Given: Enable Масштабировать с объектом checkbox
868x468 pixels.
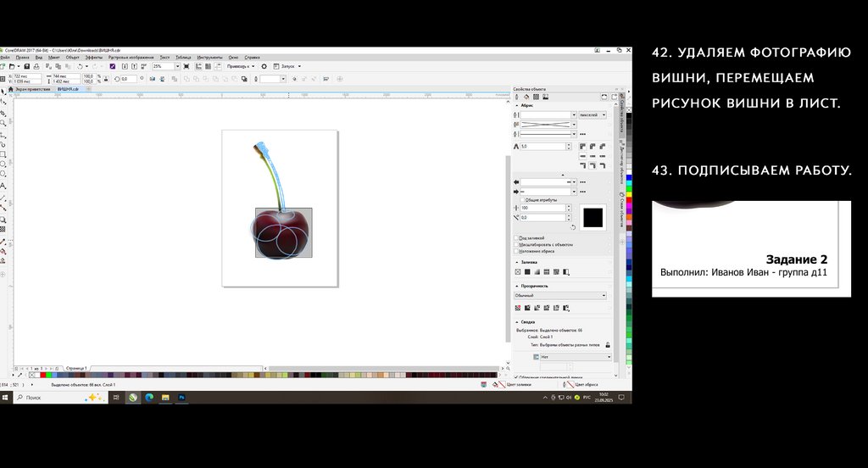Looking at the screenshot, I should [x=516, y=245].
